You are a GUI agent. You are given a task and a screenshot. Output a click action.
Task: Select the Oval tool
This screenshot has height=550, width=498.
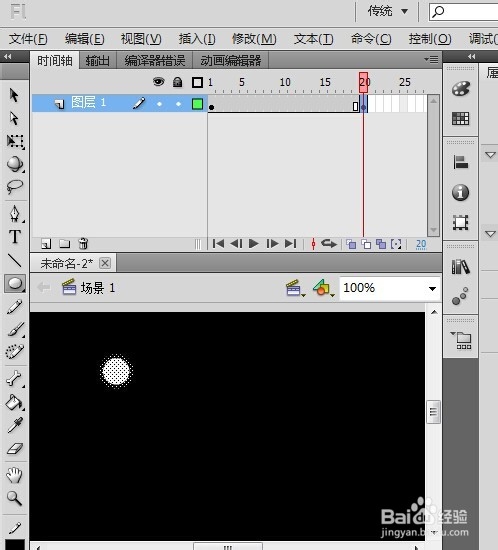point(15,283)
